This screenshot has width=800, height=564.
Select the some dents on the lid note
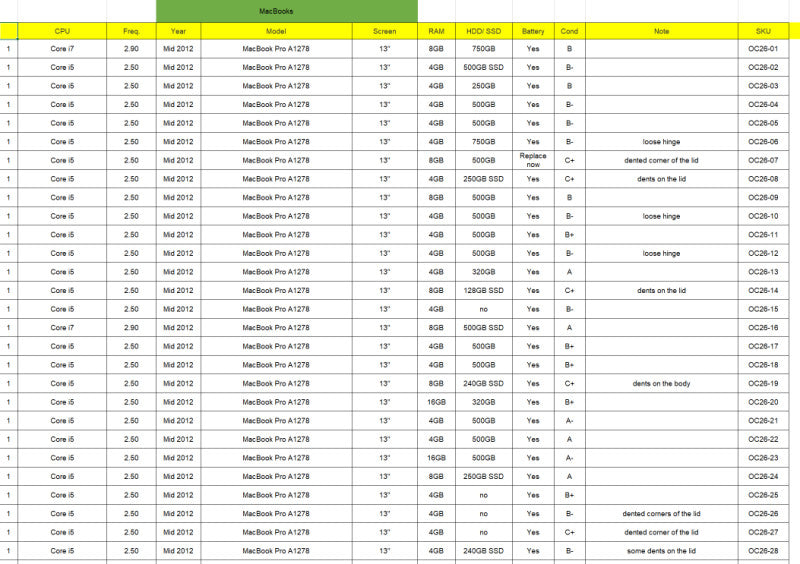661,551
